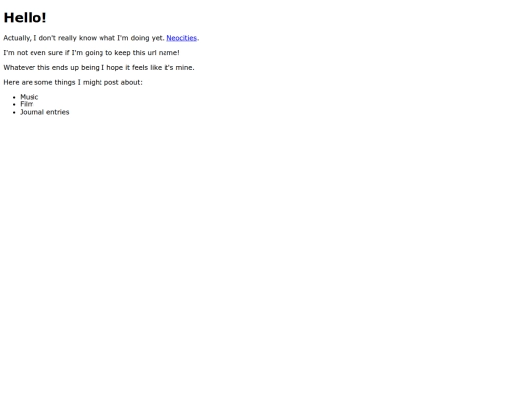
Task: Click the Music list item
Action: [30, 97]
